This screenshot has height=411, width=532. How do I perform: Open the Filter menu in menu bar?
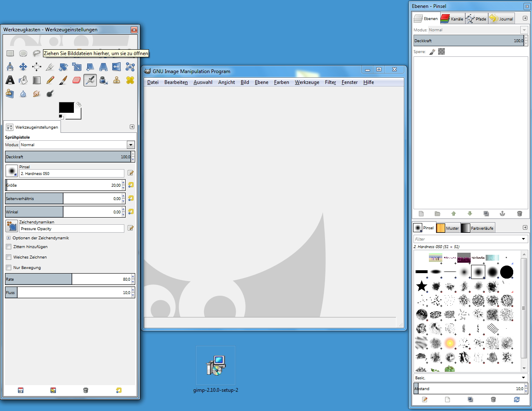coord(330,82)
